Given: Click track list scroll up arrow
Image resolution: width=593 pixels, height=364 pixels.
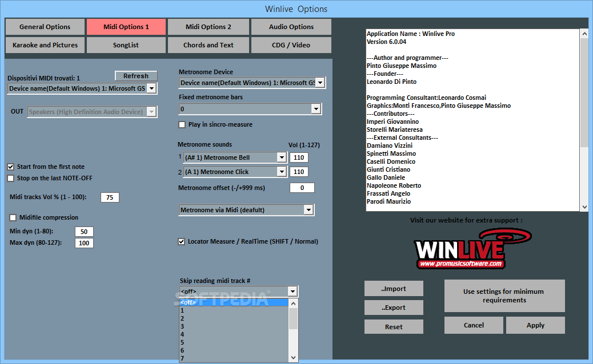Looking at the screenshot, I should pos(294,303).
